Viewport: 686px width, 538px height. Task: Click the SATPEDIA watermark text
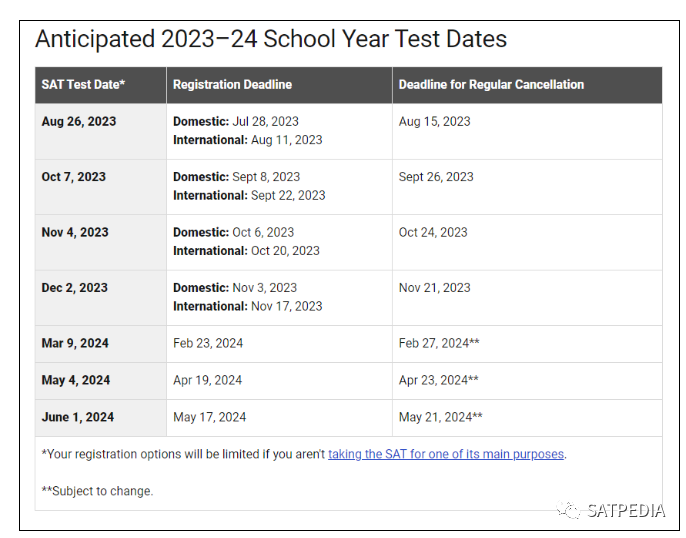pyautogui.click(x=627, y=511)
